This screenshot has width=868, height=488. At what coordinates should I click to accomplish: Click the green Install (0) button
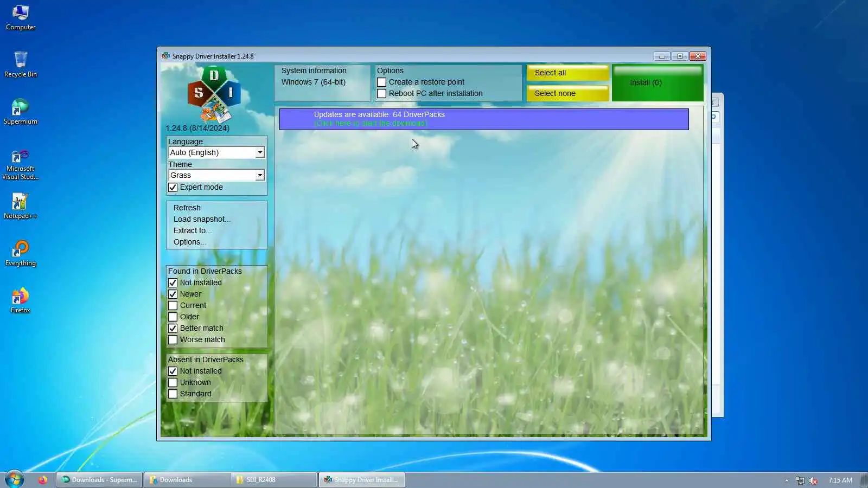click(658, 82)
